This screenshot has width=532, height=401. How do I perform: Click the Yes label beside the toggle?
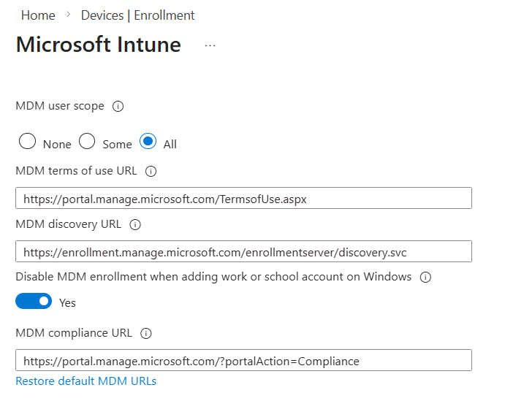[x=67, y=302]
